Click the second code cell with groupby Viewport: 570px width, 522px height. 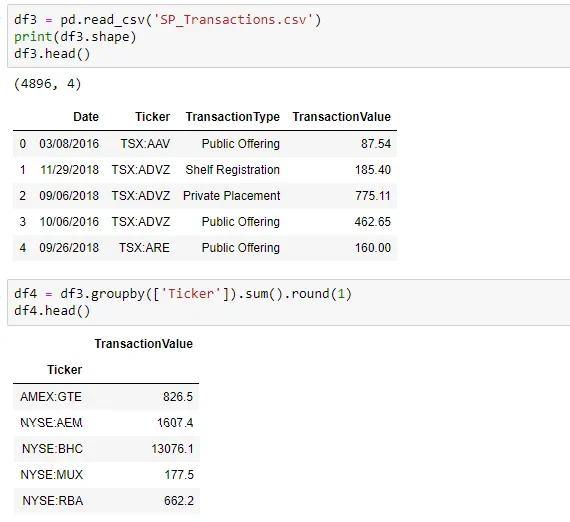(x=289, y=302)
